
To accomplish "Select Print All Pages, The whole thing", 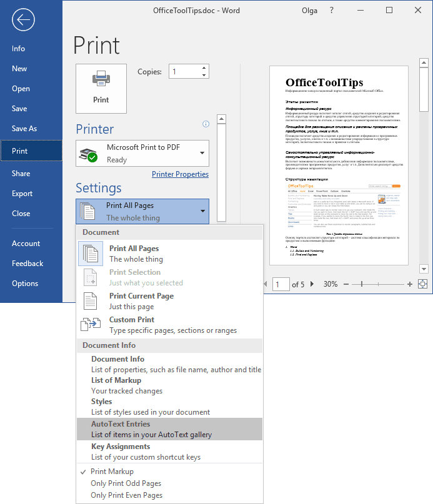I will pyautogui.click(x=169, y=254).
